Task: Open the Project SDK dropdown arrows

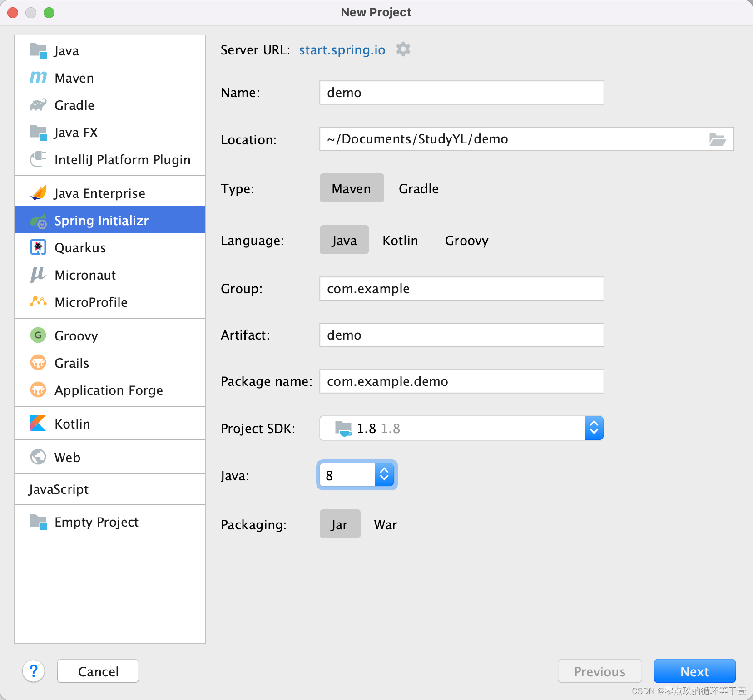Action: point(594,428)
